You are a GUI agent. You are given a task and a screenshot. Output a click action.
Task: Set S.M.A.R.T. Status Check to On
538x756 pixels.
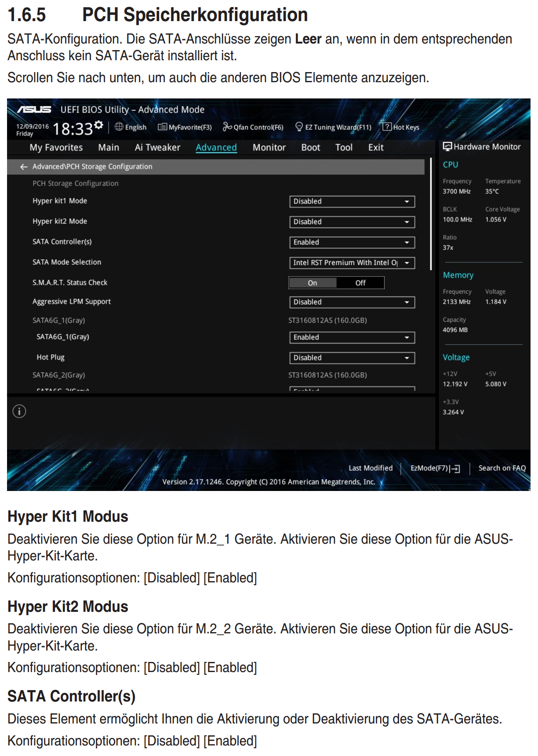(313, 283)
